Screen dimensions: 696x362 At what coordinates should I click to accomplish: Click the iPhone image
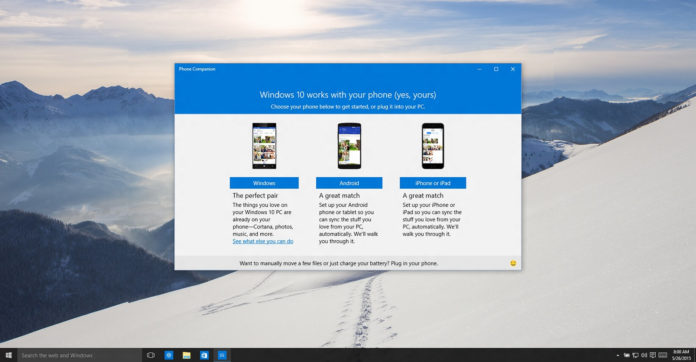pyautogui.click(x=433, y=146)
